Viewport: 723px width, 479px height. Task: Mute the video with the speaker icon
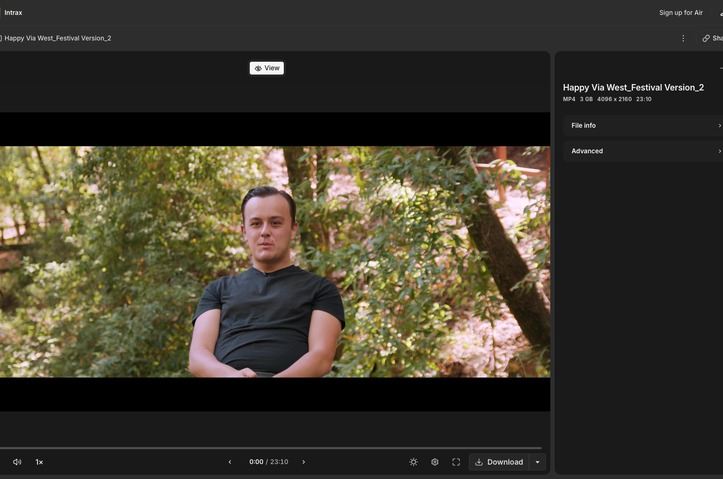click(x=17, y=462)
